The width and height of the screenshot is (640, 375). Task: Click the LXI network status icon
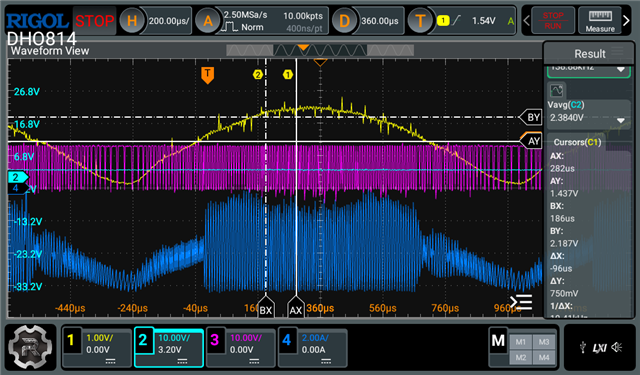coord(600,348)
